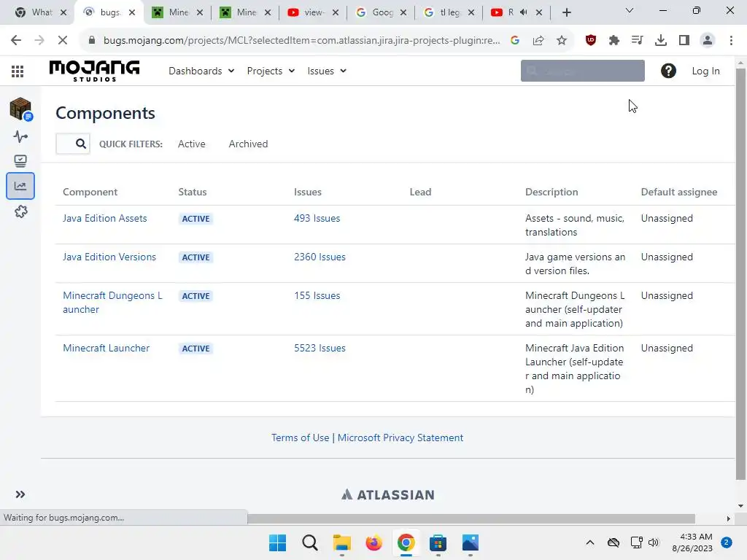Open the Java Edition Assets component
747x560 pixels.
pos(105,218)
